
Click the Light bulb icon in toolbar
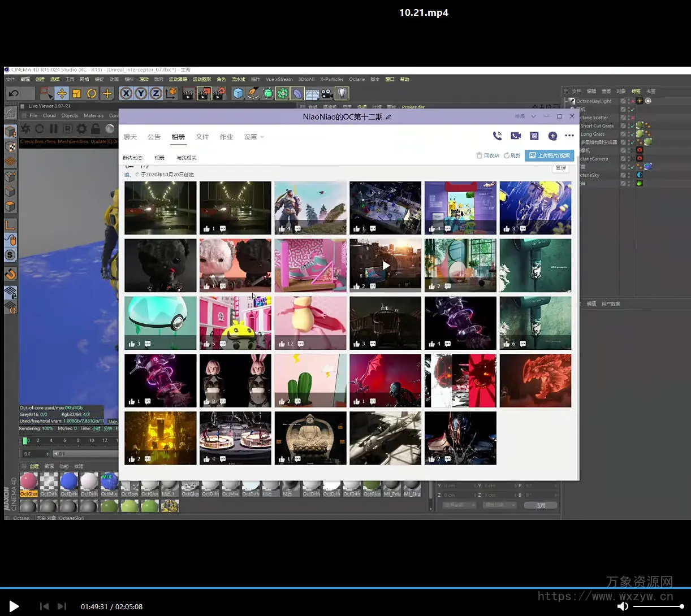(x=342, y=93)
